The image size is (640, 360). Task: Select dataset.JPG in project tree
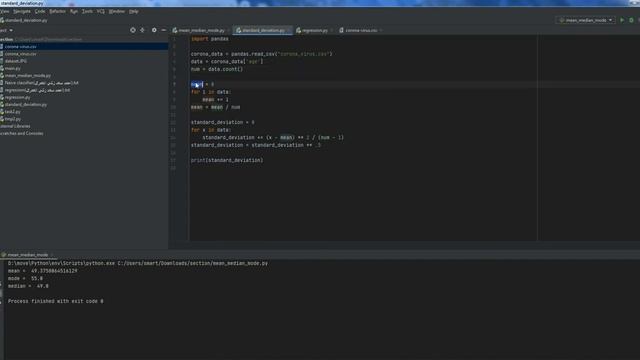click(x=16, y=61)
